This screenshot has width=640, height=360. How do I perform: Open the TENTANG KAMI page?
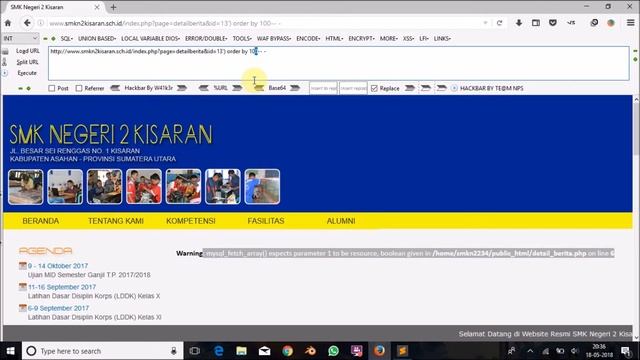click(116, 221)
